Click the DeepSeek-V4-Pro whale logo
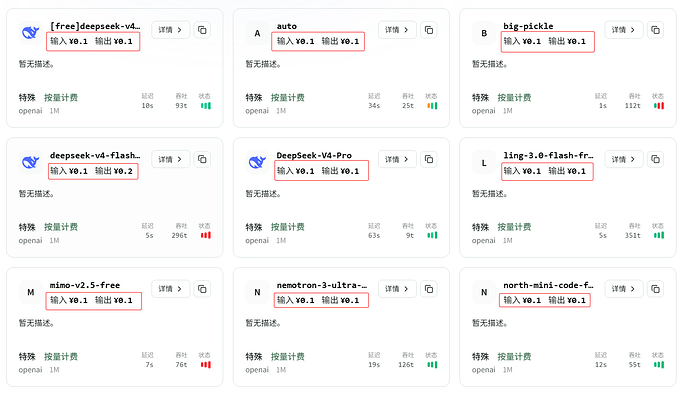Screen dimensions: 690x397 (x=257, y=162)
